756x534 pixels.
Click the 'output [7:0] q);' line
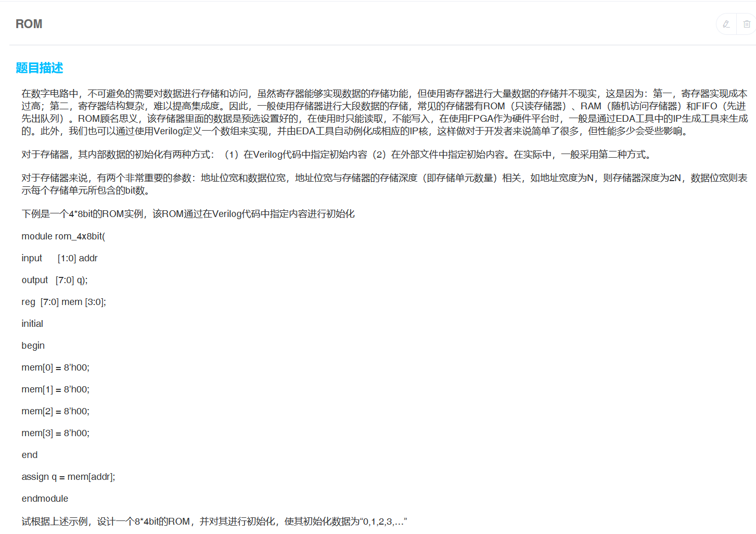tap(55, 280)
